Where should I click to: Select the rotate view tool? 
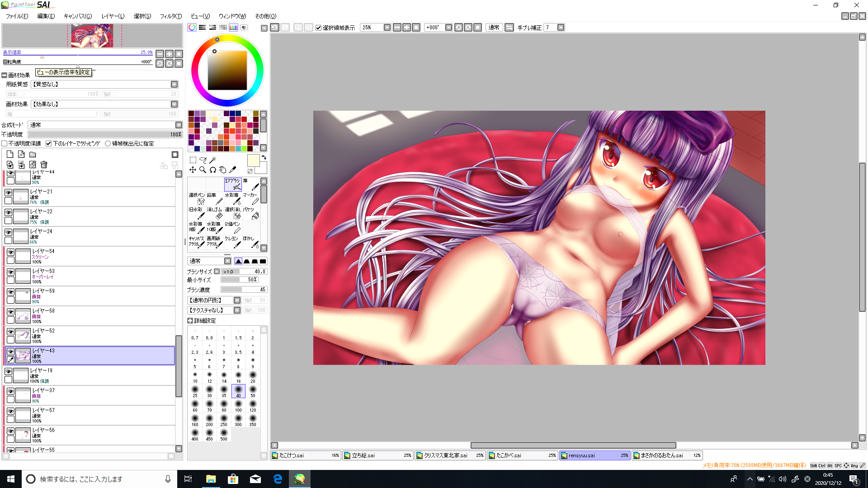coord(213,170)
